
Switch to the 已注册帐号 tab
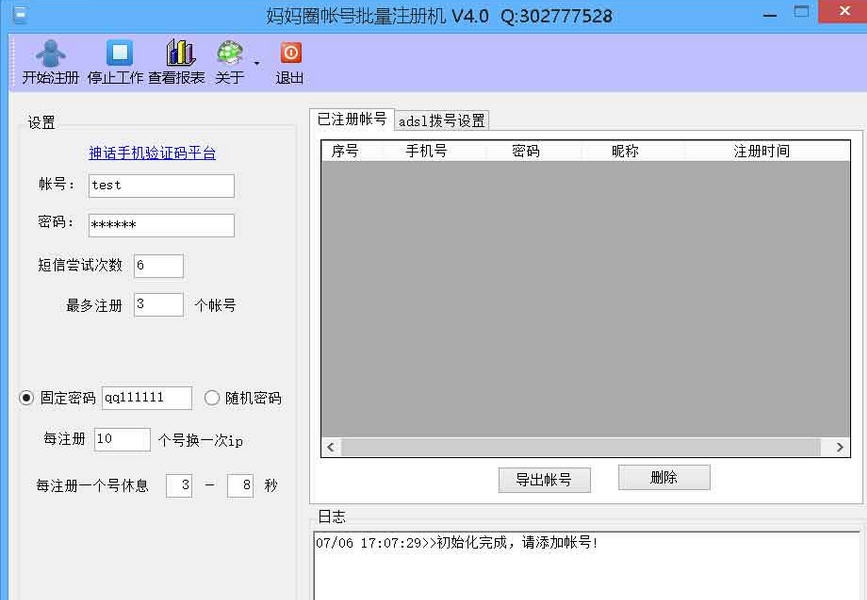pyautogui.click(x=354, y=119)
